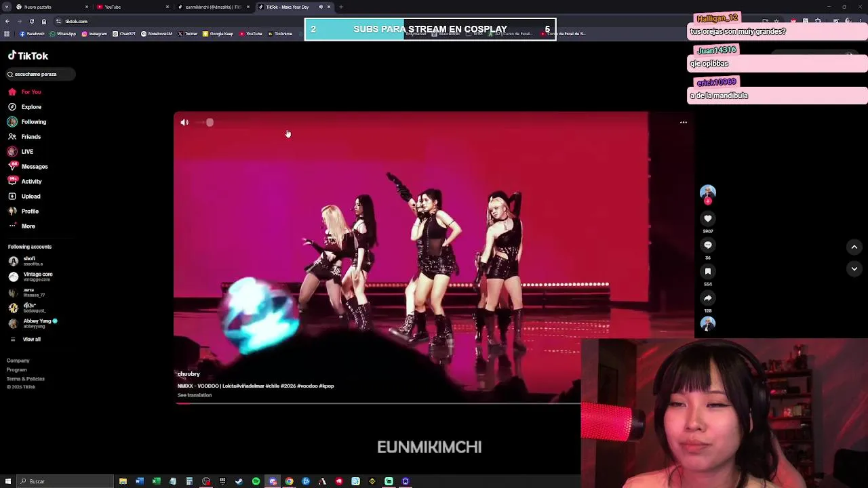Reload the TikTok page

click(x=31, y=21)
